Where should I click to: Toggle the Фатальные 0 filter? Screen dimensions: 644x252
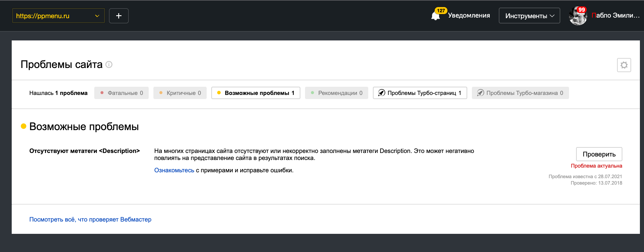121,93
